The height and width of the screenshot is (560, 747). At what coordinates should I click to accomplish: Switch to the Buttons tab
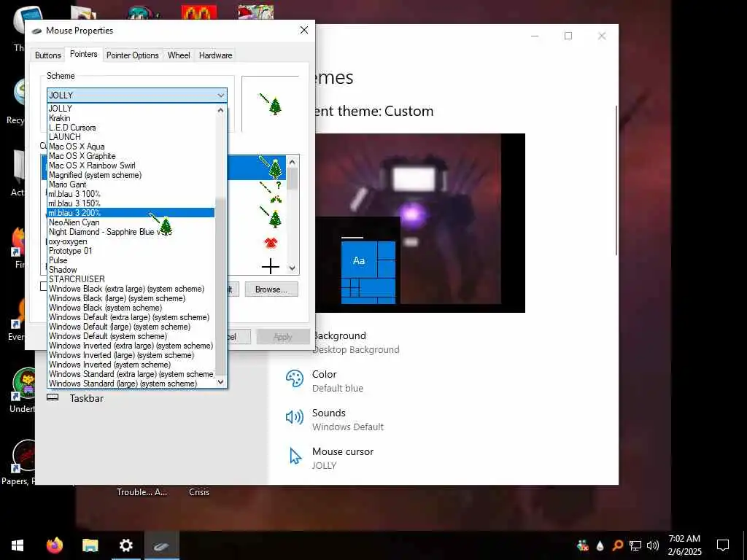[x=47, y=55]
